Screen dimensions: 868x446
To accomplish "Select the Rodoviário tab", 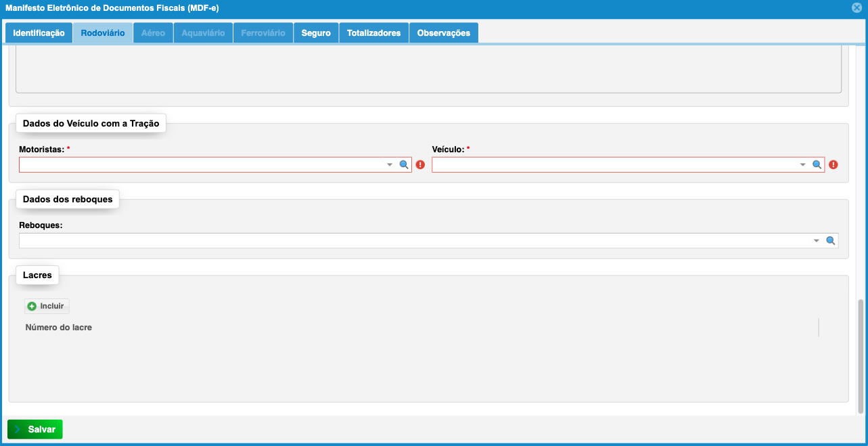I will tap(103, 33).
